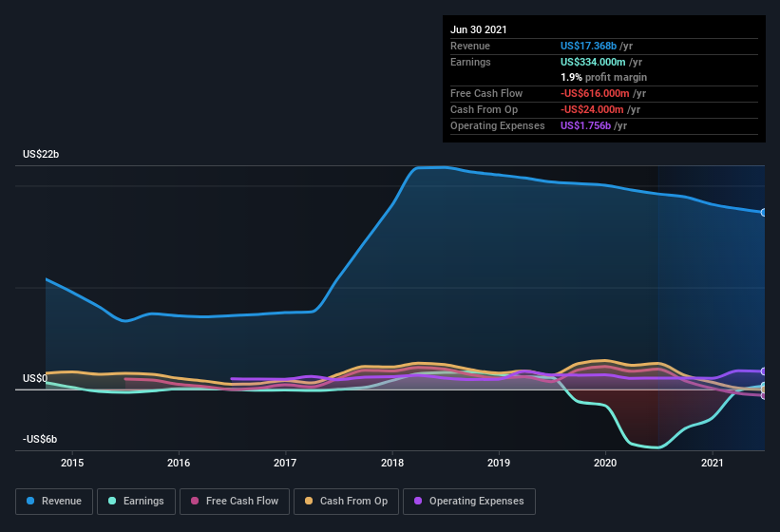Click the 2015 x-axis label

pos(72,463)
